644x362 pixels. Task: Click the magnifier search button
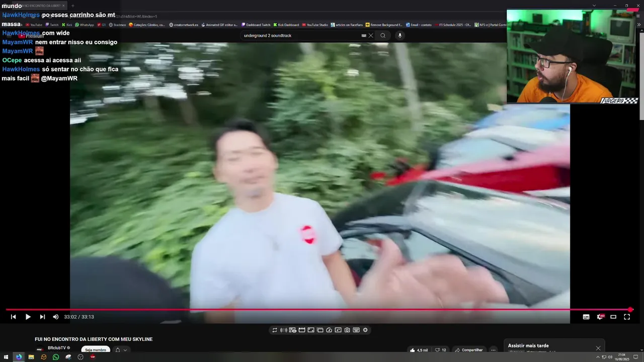pyautogui.click(x=383, y=35)
